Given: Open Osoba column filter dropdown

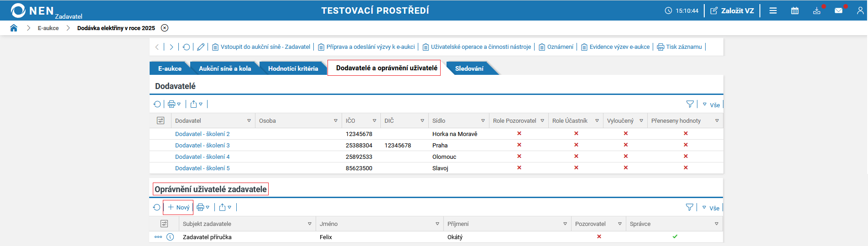Looking at the screenshot, I should 336,121.
